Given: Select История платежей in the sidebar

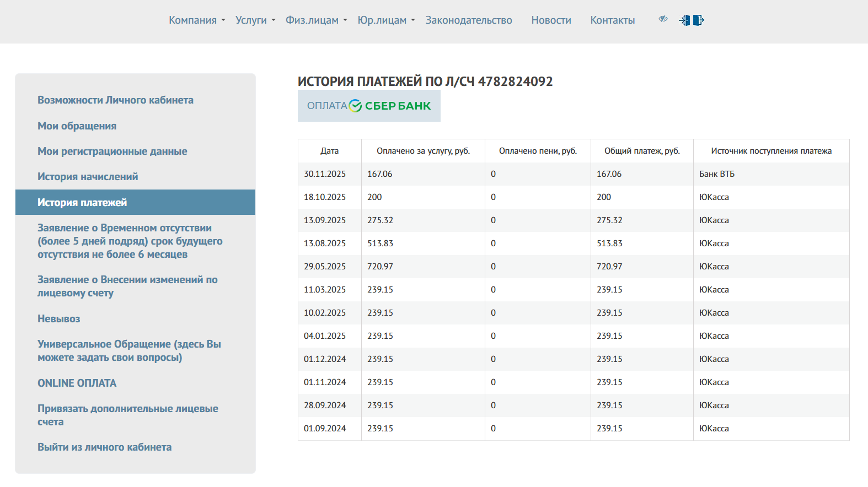Looking at the screenshot, I should pos(82,203).
